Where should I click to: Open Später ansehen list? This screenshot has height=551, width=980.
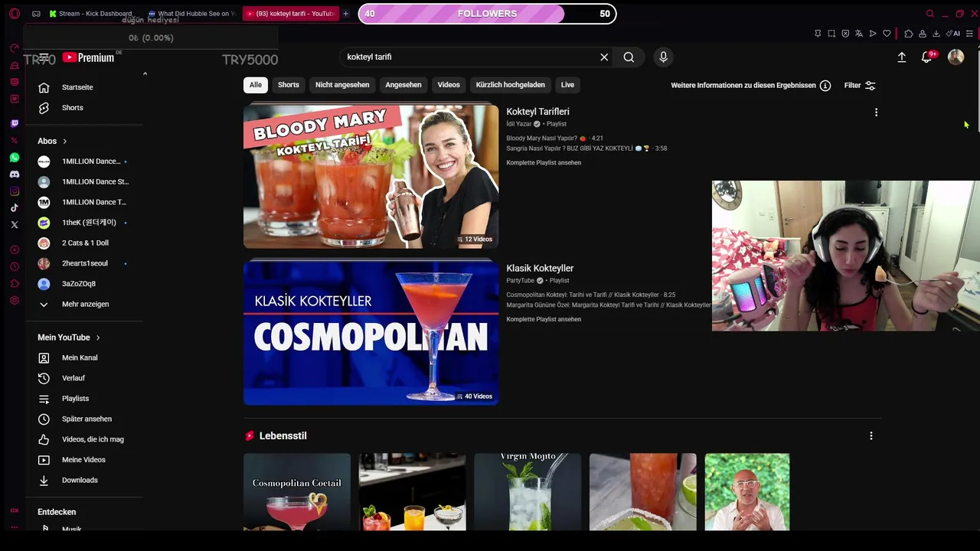(86, 419)
